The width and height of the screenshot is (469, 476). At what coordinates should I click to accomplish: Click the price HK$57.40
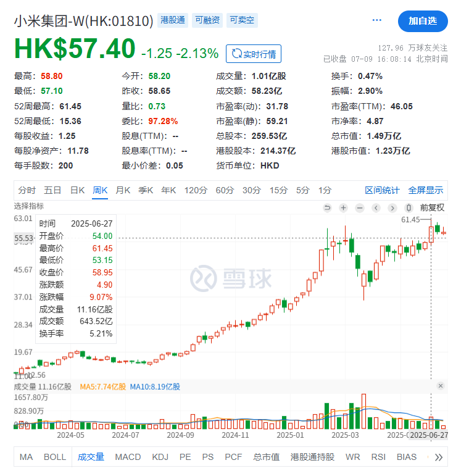[75, 49]
